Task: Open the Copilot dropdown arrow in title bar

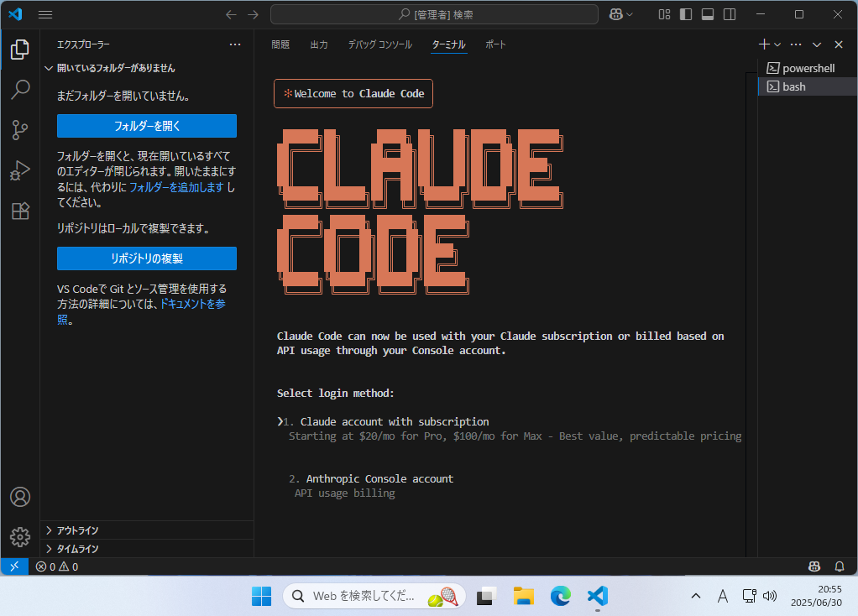Action: pyautogui.click(x=630, y=15)
